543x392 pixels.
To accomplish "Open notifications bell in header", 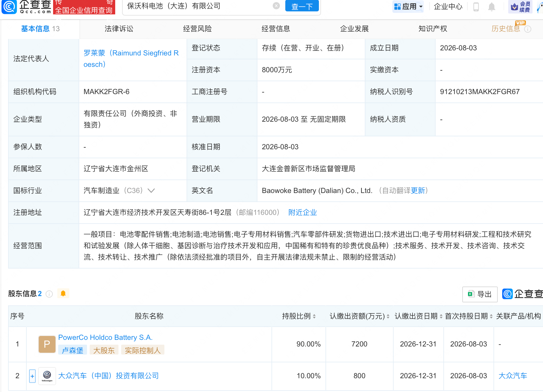I will (x=491, y=7).
